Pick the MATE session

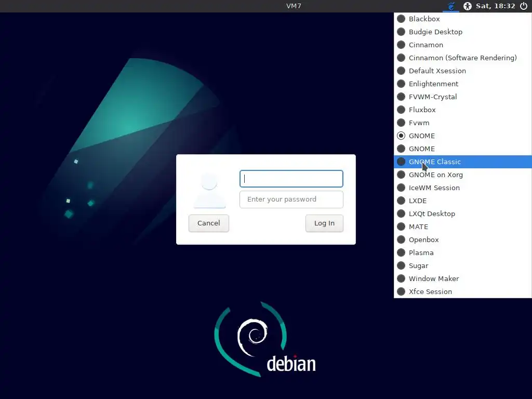point(463,227)
